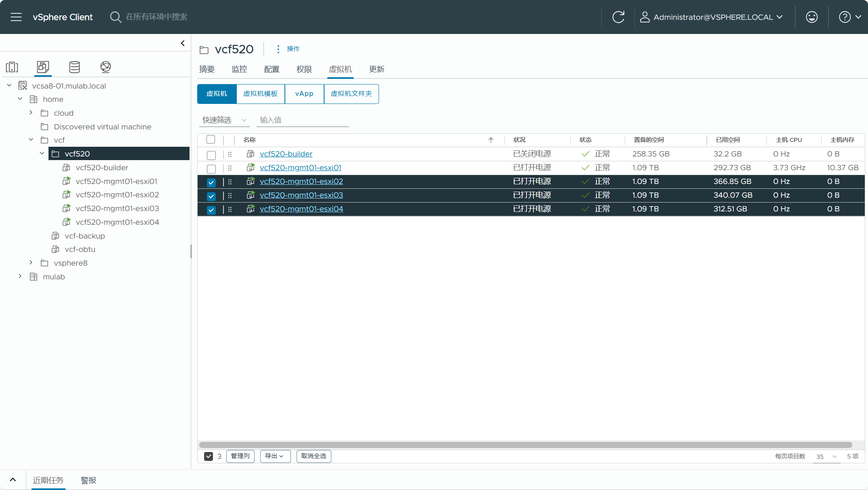This screenshot has height=490, width=868.
Task: Open the Administrator@VSPHERE.LOCAL user menu
Action: [x=712, y=17]
